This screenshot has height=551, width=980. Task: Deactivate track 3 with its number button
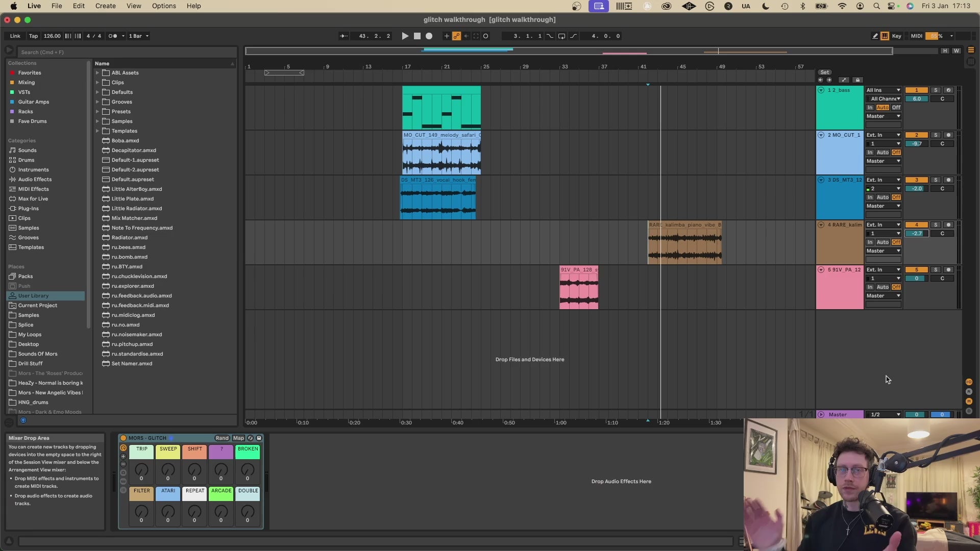click(917, 180)
